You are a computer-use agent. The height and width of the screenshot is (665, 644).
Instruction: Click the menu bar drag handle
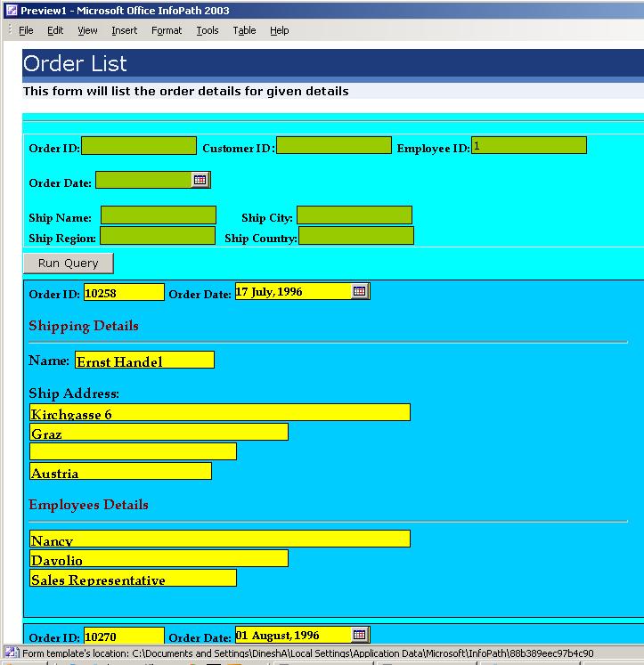click(x=10, y=30)
